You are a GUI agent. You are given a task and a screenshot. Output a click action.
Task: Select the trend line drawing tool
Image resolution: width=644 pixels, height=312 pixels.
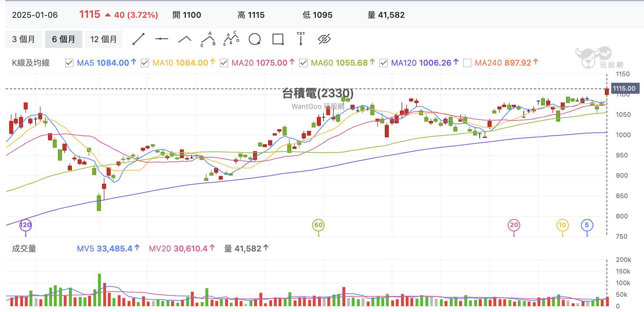point(138,39)
